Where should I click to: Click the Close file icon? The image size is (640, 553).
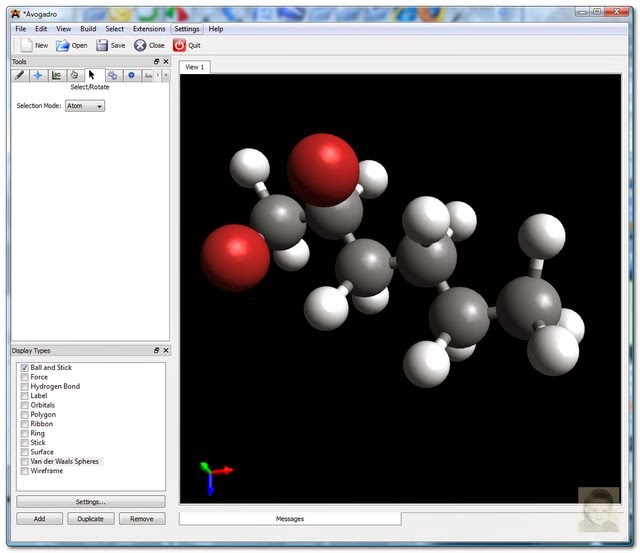tap(140, 45)
